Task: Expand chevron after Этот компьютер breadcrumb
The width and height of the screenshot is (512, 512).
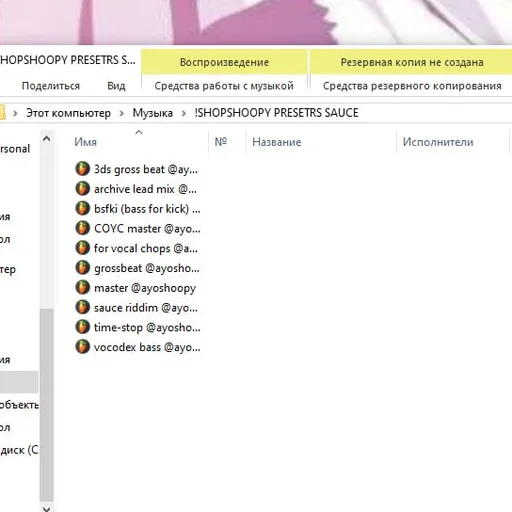Action: click(122, 113)
